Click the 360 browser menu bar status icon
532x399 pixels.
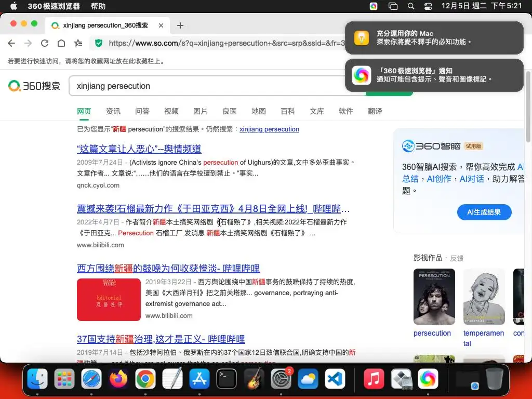[374, 6]
